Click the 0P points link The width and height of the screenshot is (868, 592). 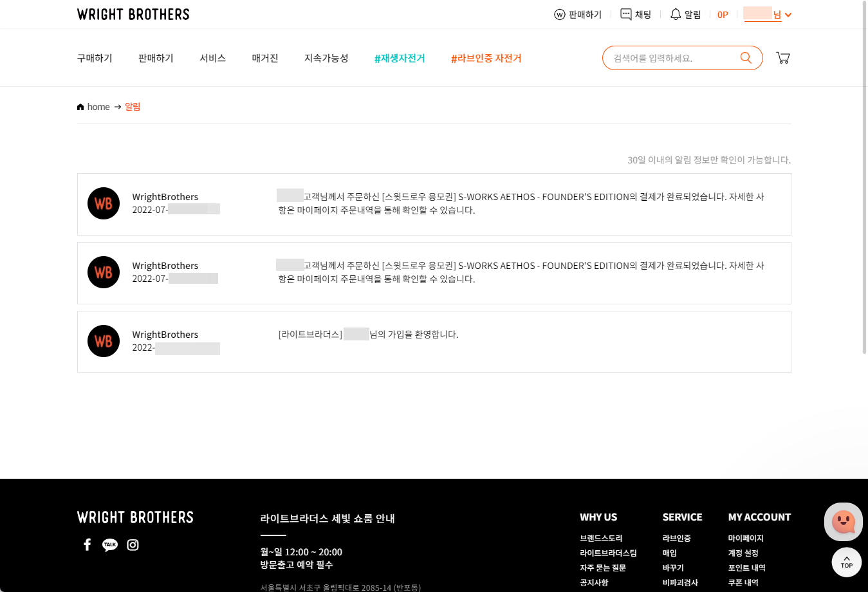(723, 15)
